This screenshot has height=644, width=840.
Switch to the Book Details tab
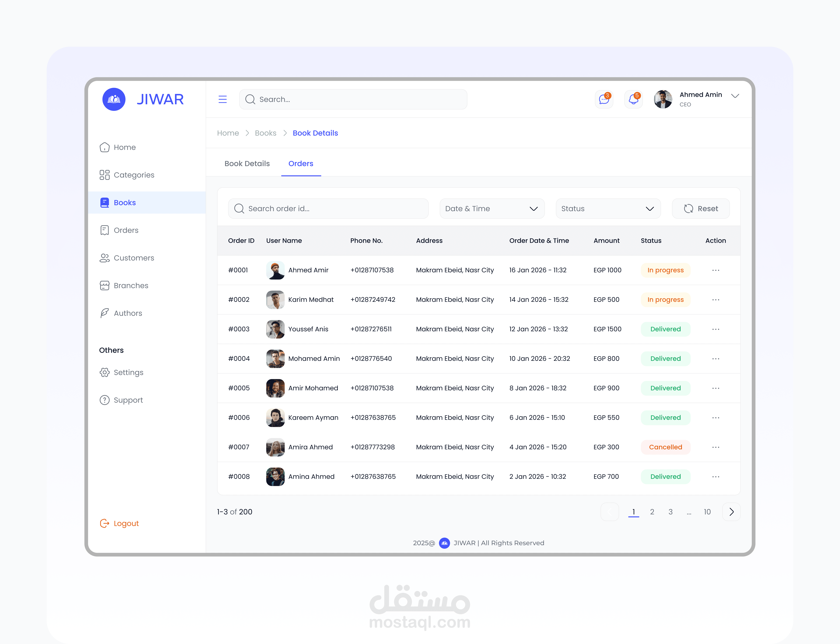(247, 164)
